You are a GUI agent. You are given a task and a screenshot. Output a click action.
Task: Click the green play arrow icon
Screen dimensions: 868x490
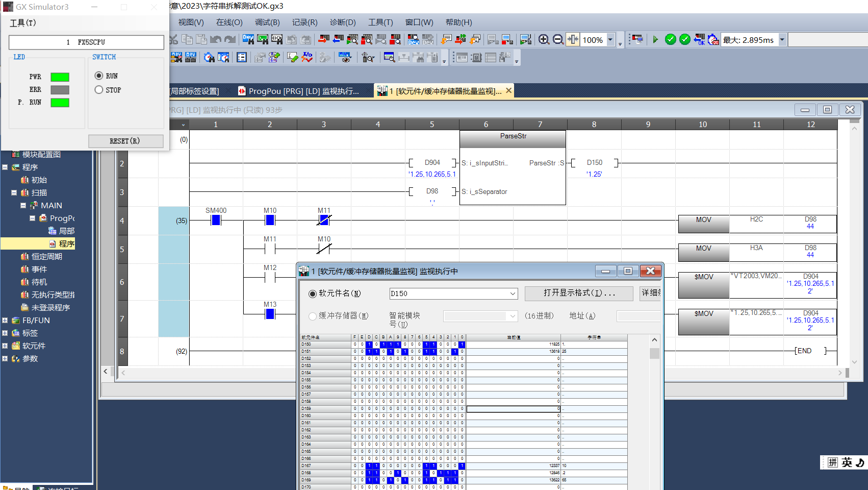coord(655,40)
